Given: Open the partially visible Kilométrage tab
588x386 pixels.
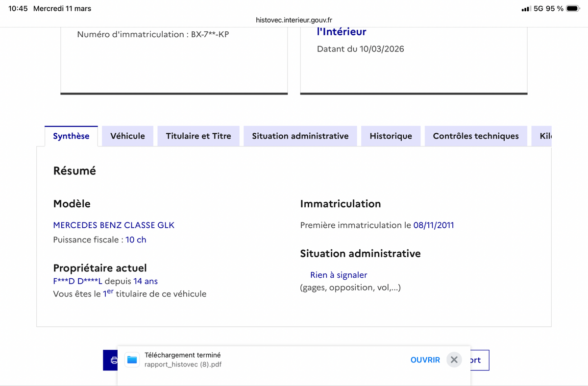Looking at the screenshot, I should [x=545, y=136].
